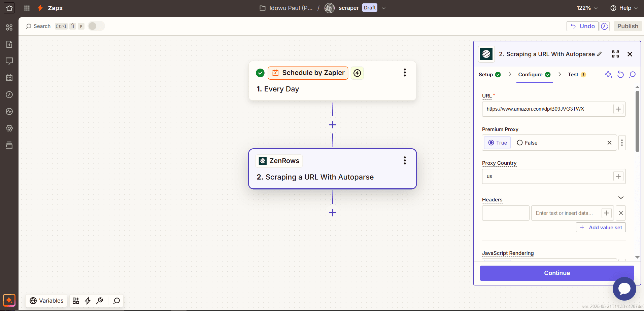Add a step between the two steps
This screenshot has height=311, width=644.
[332, 125]
